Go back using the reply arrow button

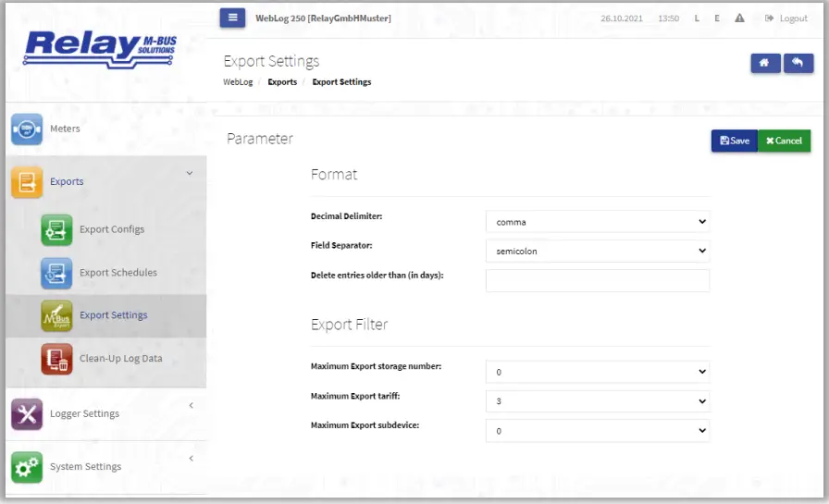(x=798, y=63)
